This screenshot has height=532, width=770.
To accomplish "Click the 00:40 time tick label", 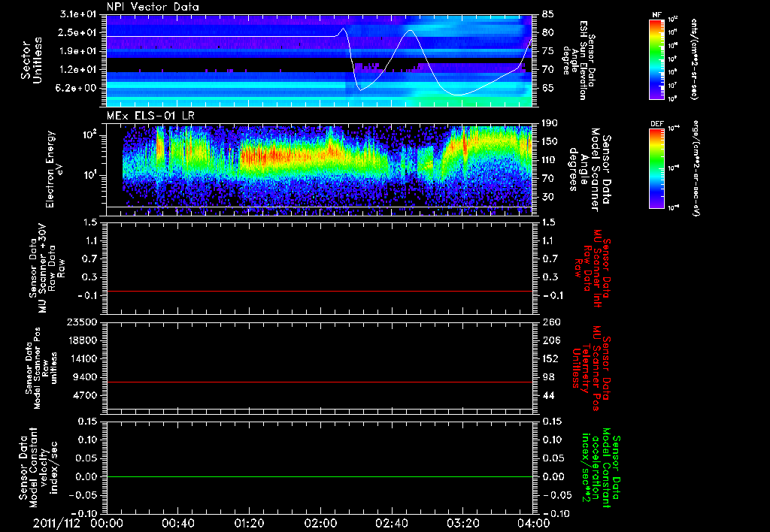I will coord(177,523).
